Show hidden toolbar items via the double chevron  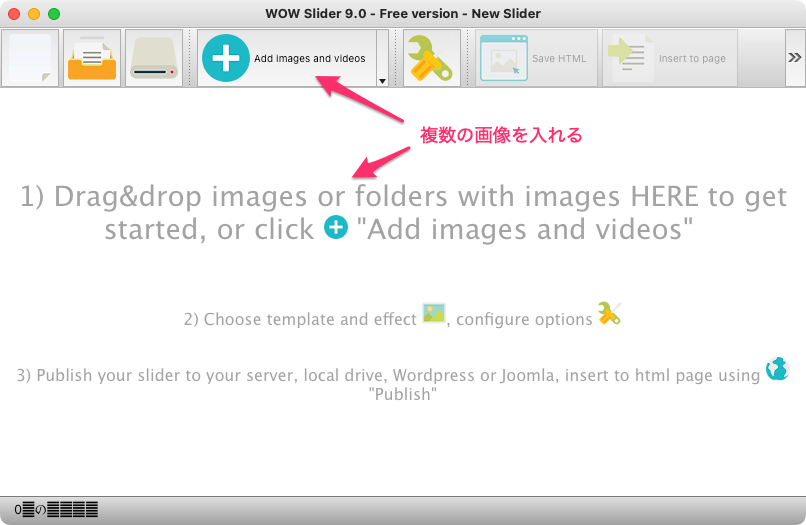click(x=794, y=58)
